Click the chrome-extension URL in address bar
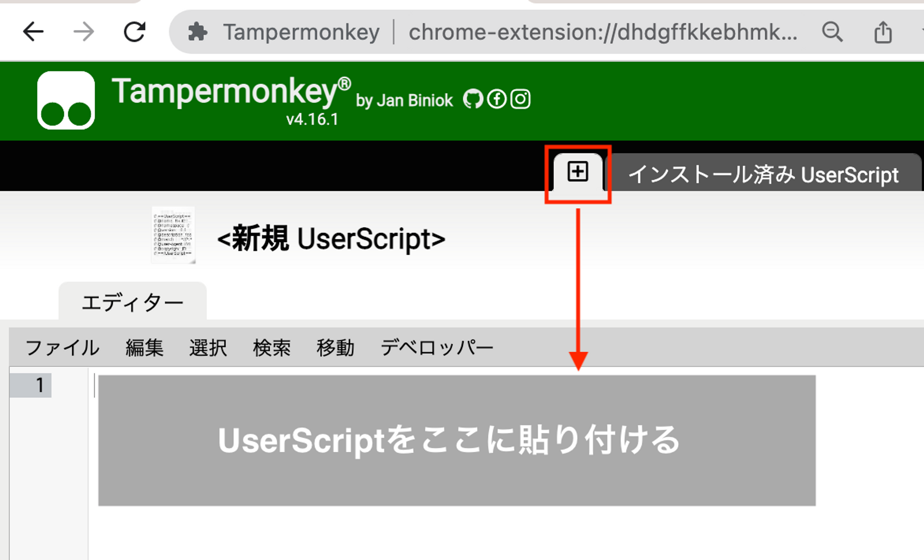Image resolution: width=924 pixels, height=560 pixels. (x=603, y=32)
